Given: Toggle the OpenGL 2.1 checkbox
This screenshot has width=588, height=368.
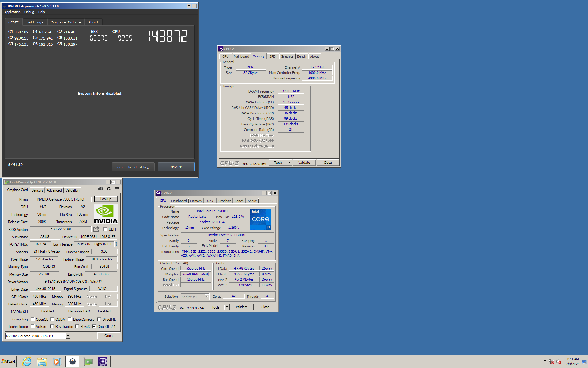Looking at the screenshot, I should pyautogui.click(x=94, y=327).
